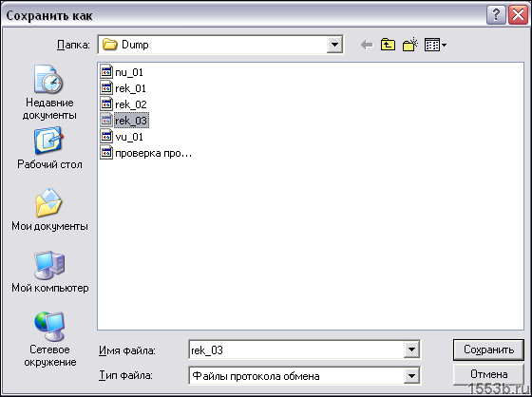
Task: Open Сетевое окружение location
Action: [49, 339]
